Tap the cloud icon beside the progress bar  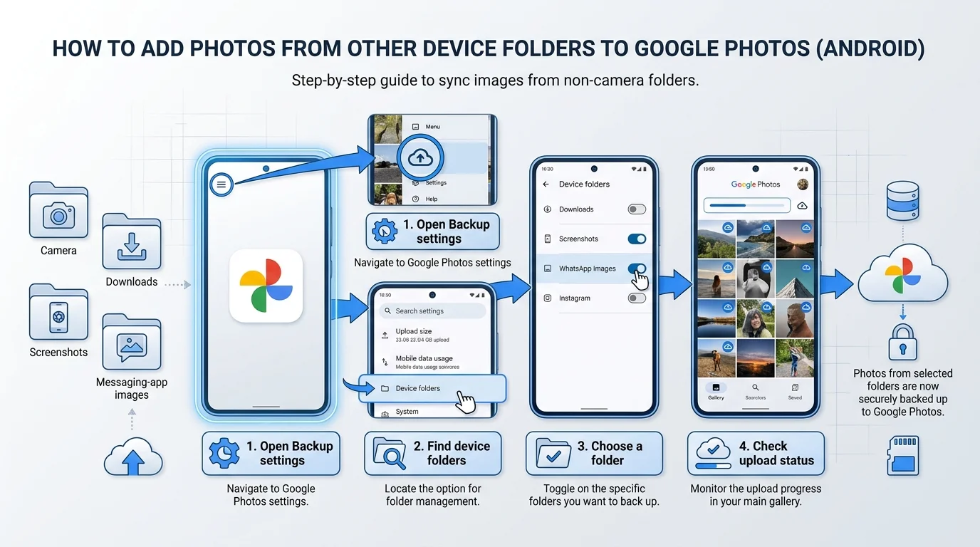[802, 206]
